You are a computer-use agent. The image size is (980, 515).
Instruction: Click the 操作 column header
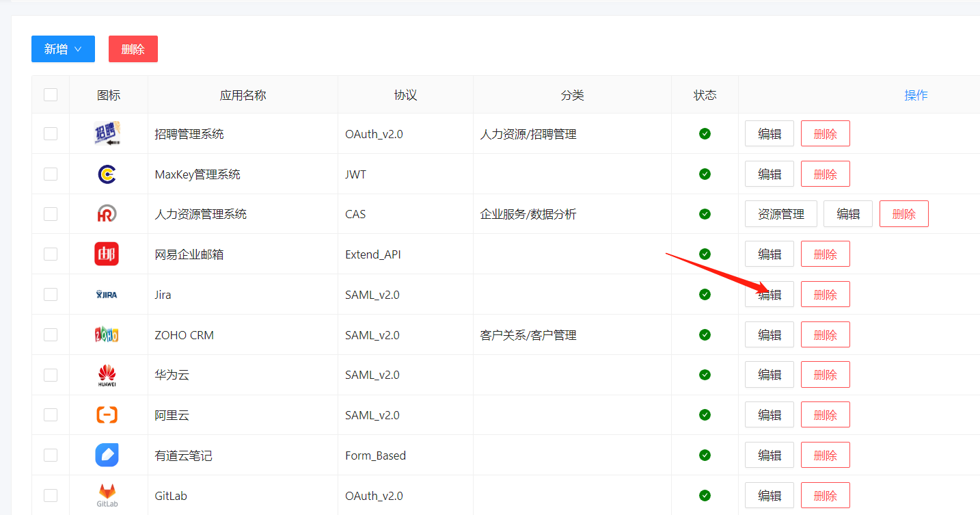pos(916,95)
